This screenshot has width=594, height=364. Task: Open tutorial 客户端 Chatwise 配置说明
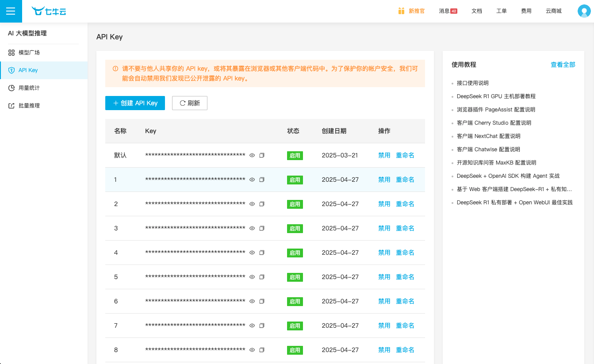(x=488, y=149)
